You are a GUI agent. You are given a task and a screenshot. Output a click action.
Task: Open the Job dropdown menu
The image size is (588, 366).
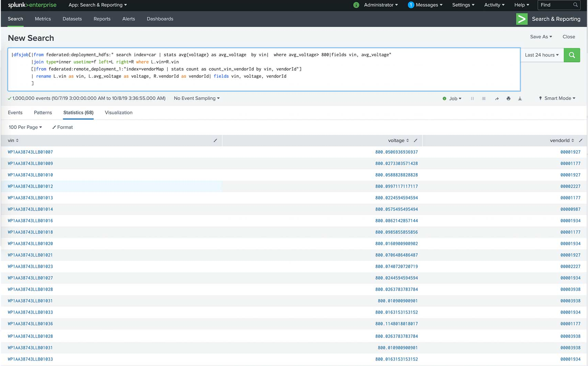[455, 99]
